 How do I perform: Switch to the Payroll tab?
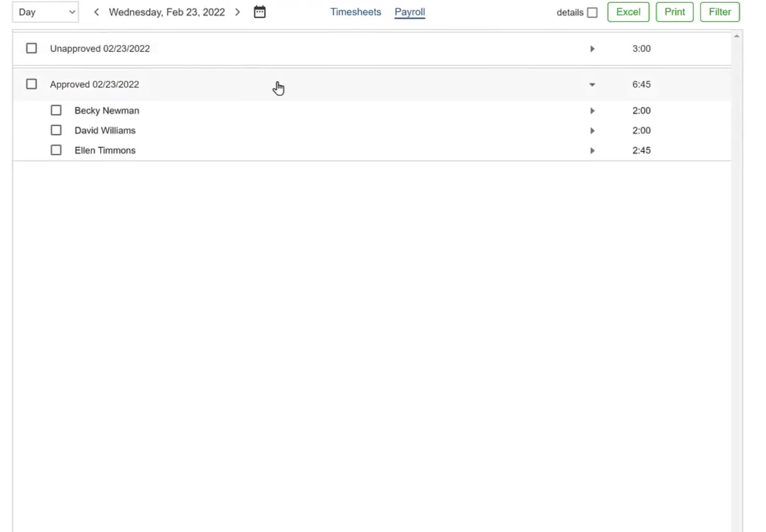410,12
